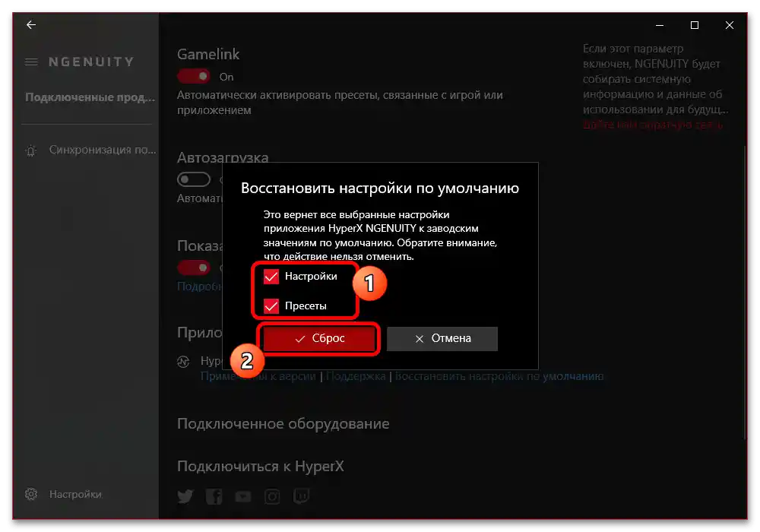Cancel the dialog with Отмена
Screen dimensions: 760x532
point(442,338)
